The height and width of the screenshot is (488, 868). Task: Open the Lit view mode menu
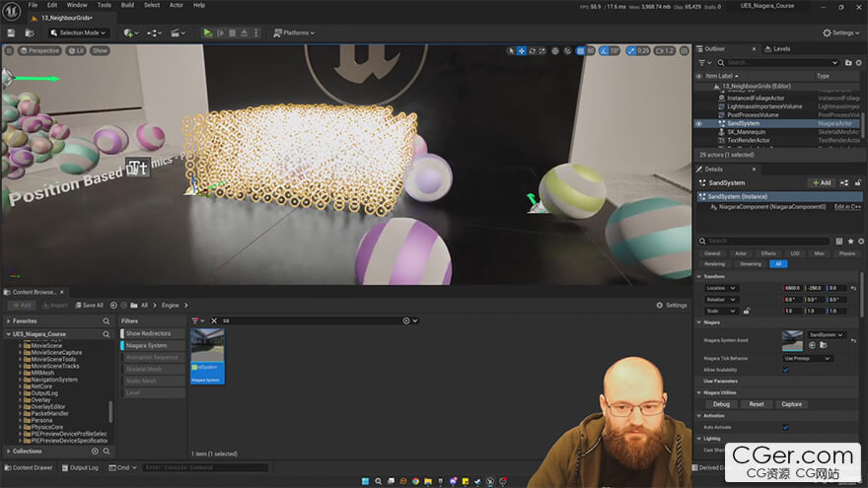tap(76, 51)
